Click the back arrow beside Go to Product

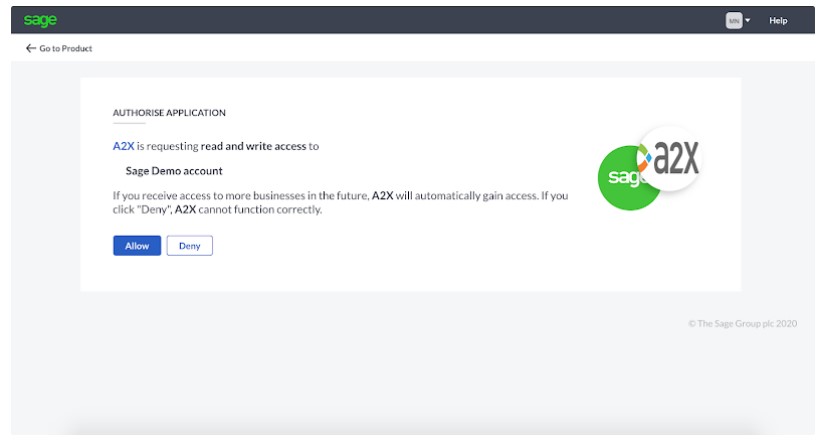(x=30, y=48)
